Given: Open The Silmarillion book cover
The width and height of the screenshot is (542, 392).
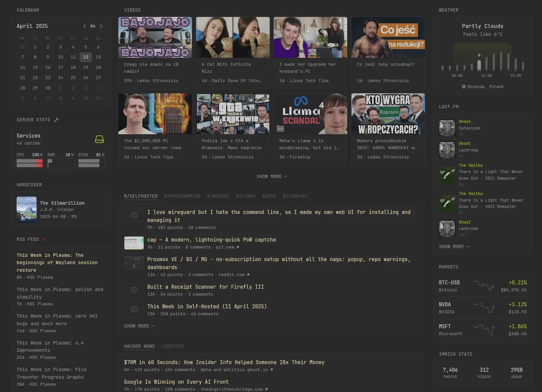Looking at the screenshot, I should click(x=27, y=210).
